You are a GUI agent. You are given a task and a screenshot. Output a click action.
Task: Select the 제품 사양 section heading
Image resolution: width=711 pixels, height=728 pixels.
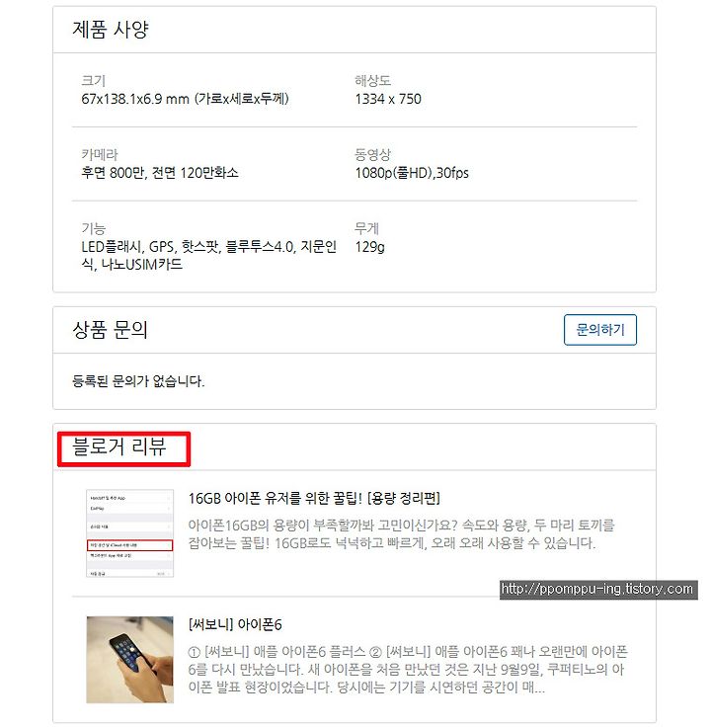point(111,30)
